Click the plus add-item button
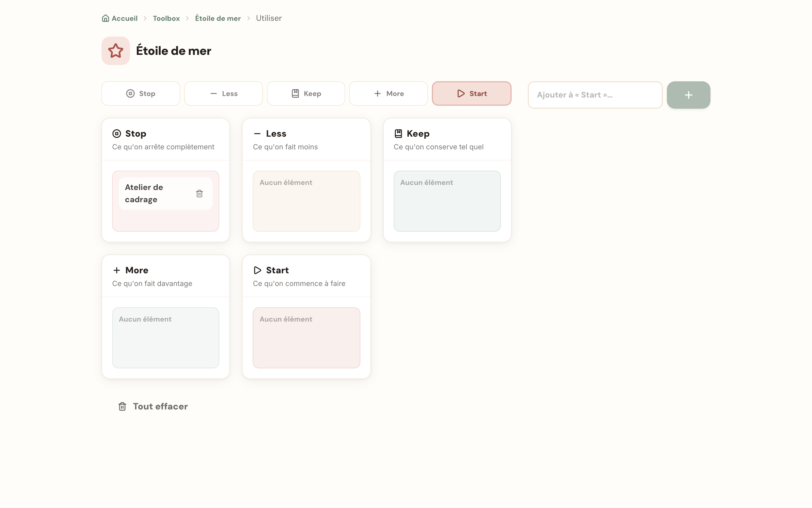This screenshot has height=508, width=812. tap(688, 95)
